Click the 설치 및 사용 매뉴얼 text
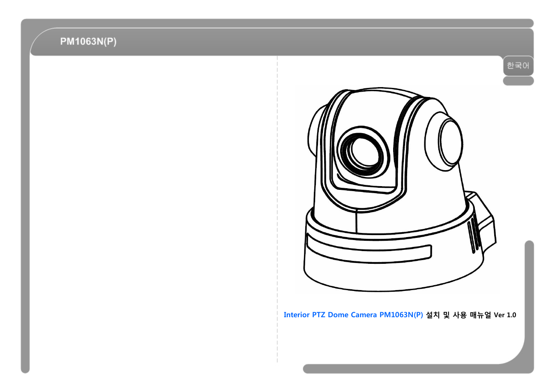 coord(458,315)
